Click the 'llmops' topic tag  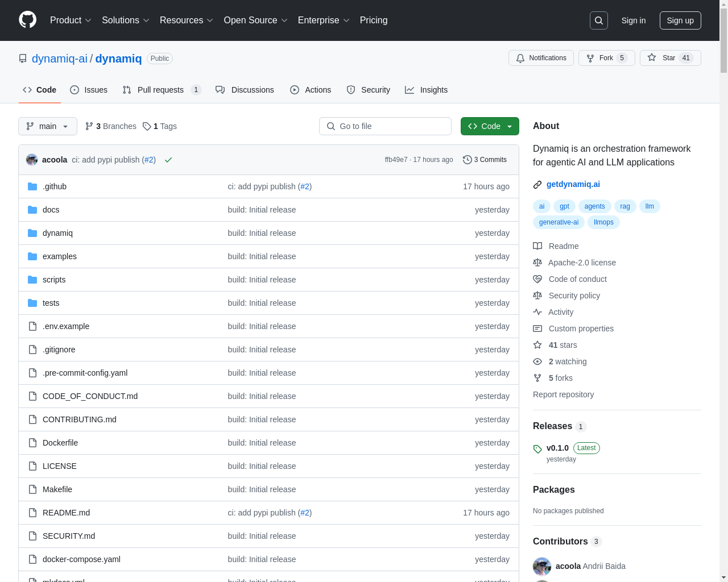tap(603, 222)
